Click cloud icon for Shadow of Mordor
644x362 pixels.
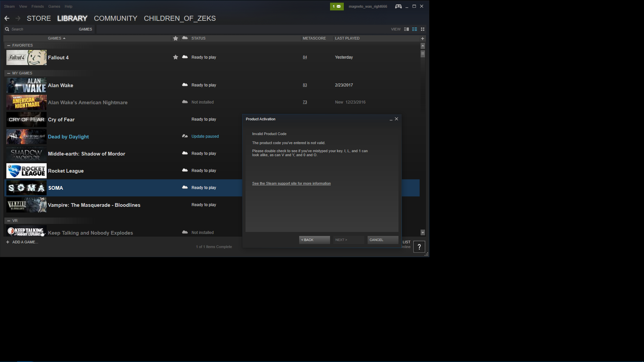(185, 153)
